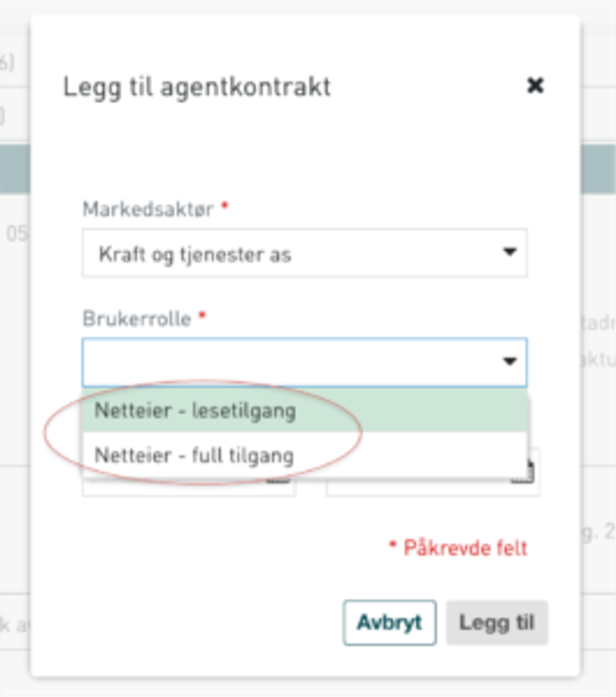Click the Markedsaktør field label
Viewport: 616px width, 697px height.
(148, 209)
